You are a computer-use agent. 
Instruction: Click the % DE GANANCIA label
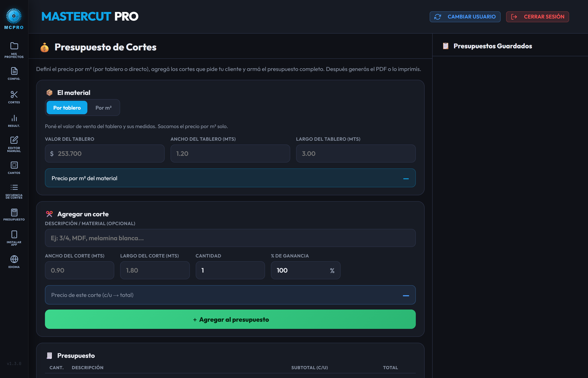click(290, 256)
